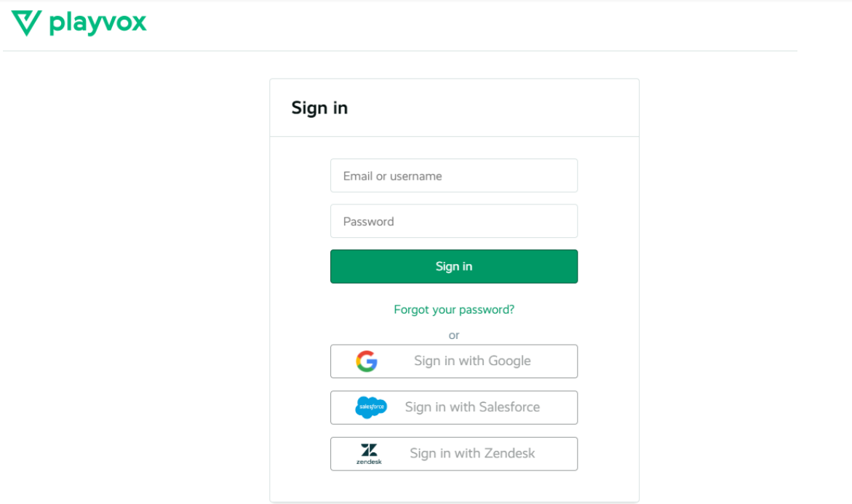The image size is (852, 504).
Task: Choose Sign in with Salesforce
Action: pyautogui.click(x=454, y=407)
